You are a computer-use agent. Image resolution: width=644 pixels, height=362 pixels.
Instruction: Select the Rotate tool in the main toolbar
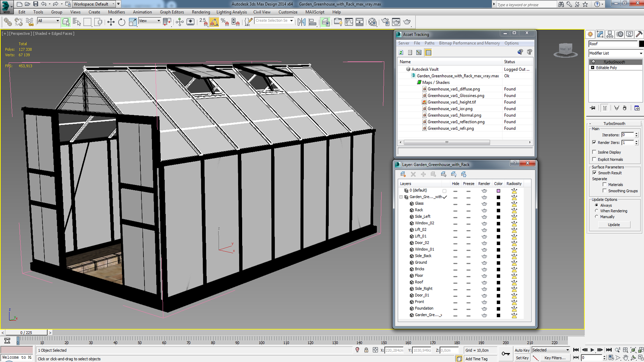(121, 22)
